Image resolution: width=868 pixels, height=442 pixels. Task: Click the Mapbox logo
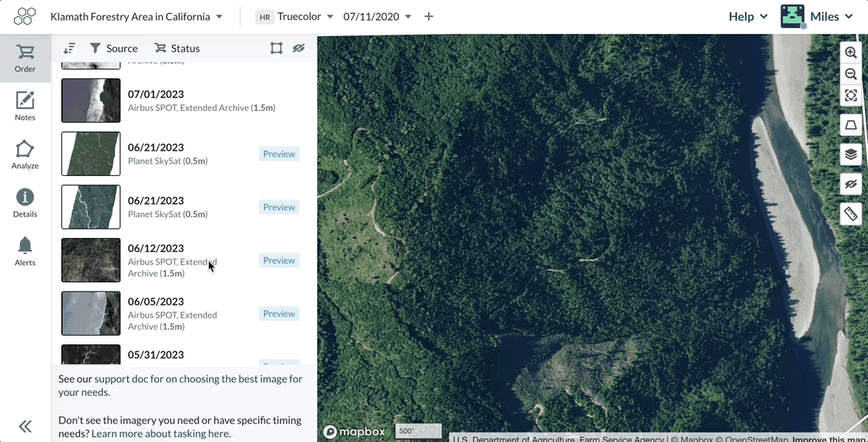(x=355, y=431)
